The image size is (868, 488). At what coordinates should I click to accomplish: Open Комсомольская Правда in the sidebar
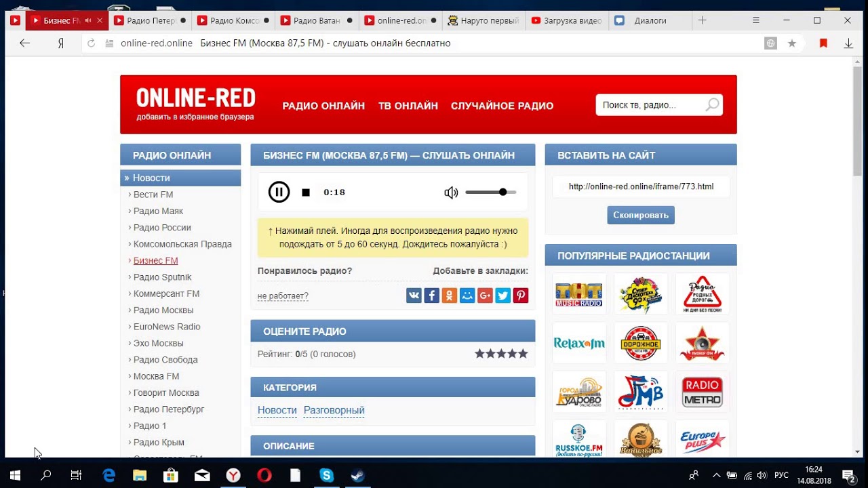[182, 244]
